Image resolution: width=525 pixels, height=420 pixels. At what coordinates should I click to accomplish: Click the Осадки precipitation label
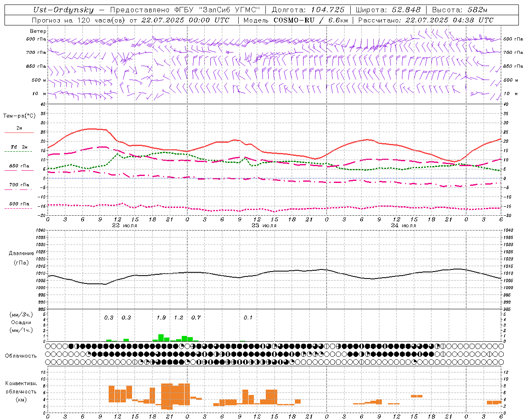click(x=21, y=322)
